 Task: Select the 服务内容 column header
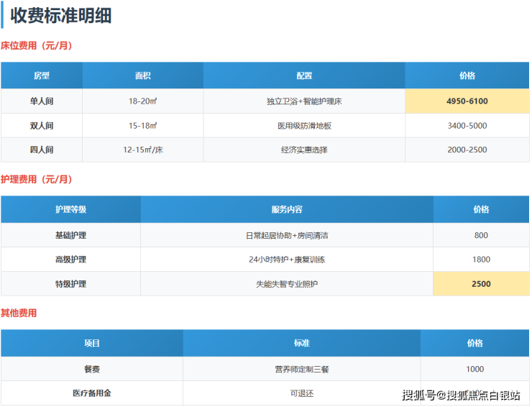click(x=287, y=209)
